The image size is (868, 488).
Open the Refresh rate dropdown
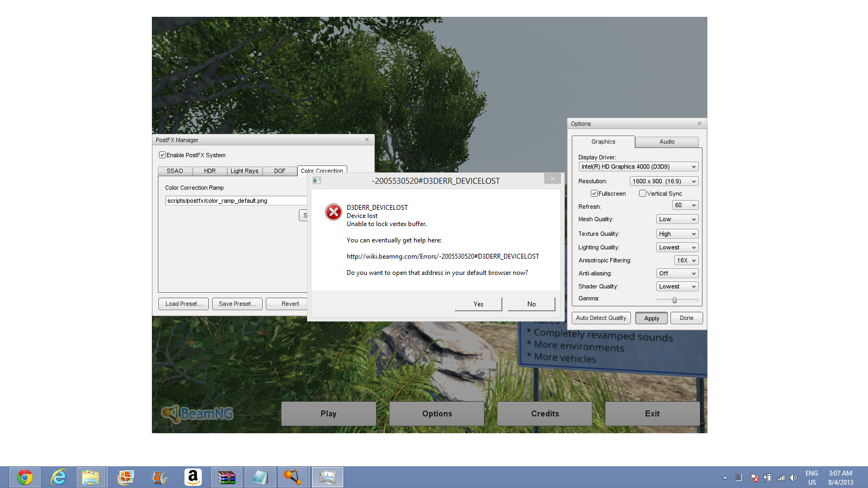coord(685,205)
